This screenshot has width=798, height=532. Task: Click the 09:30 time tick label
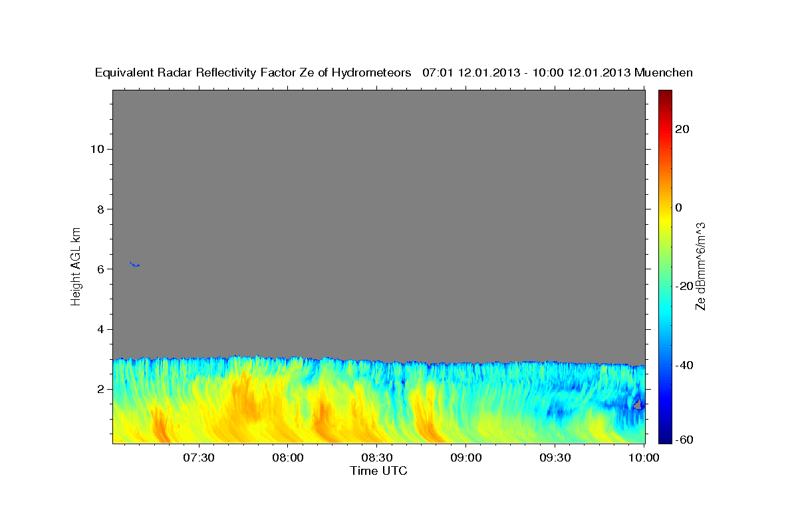[555, 458]
